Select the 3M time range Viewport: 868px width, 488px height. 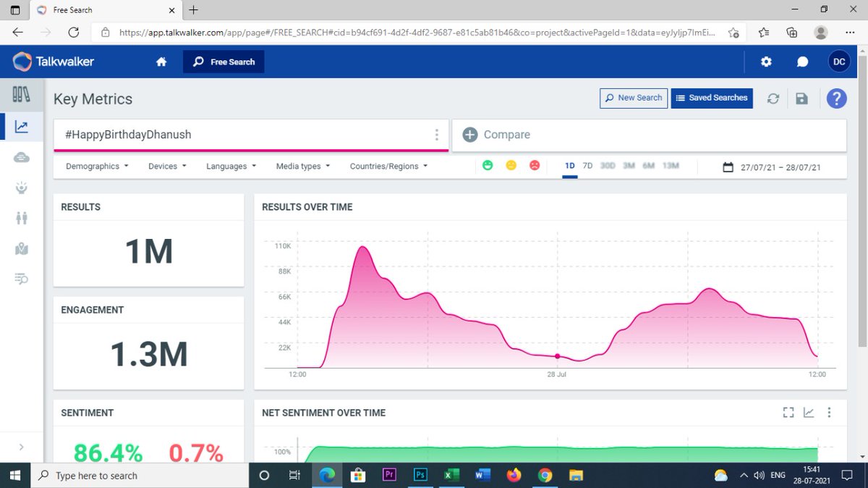point(629,166)
